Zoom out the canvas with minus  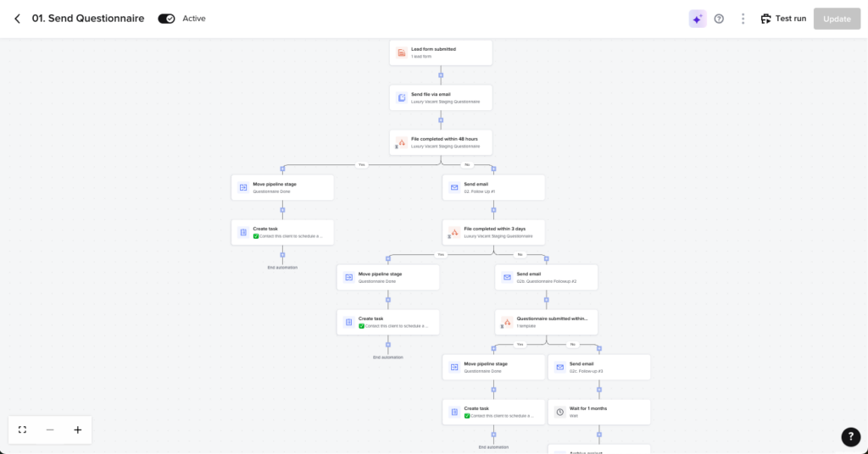pyautogui.click(x=50, y=429)
